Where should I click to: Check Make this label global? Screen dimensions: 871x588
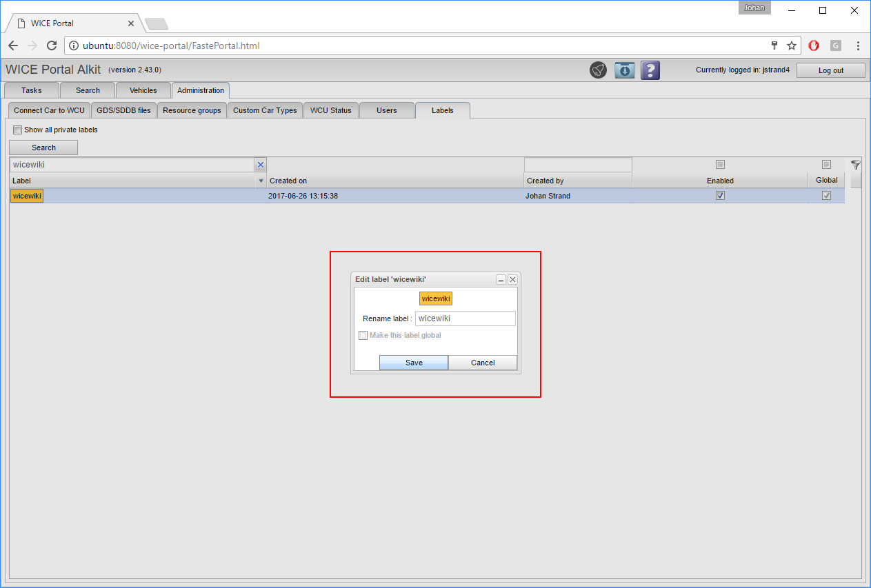click(363, 336)
